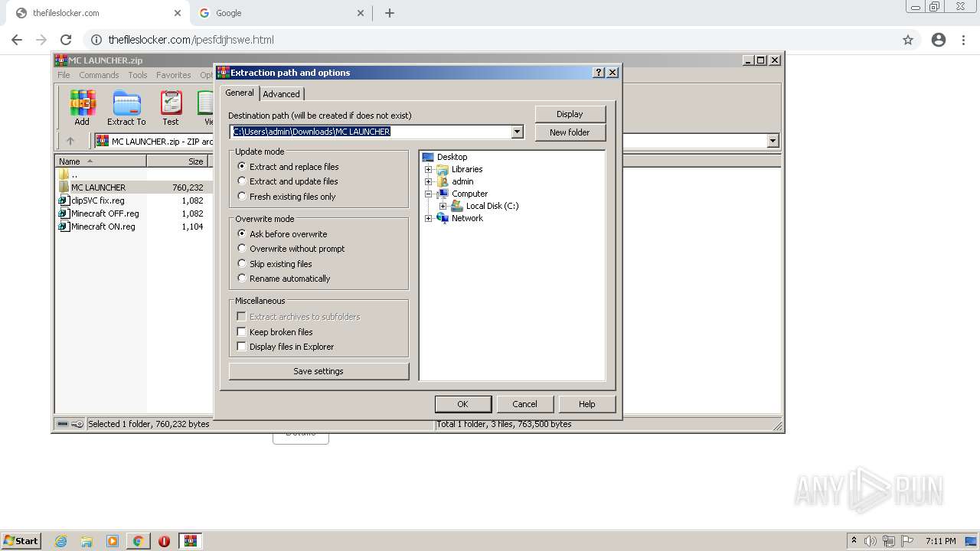Select Rename automatically

pyautogui.click(x=284, y=279)
